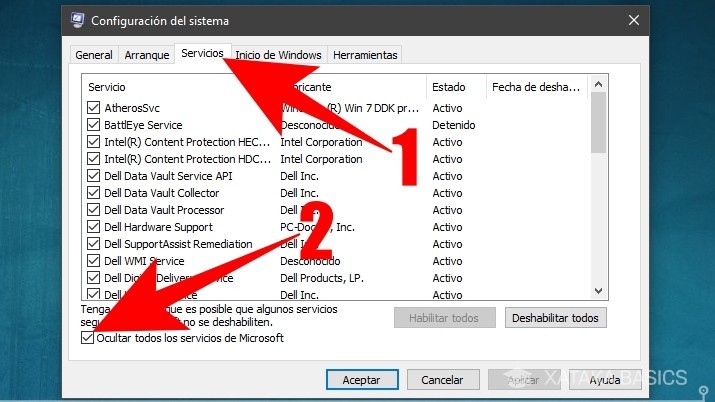Sort by the Servicio column header

107,87
